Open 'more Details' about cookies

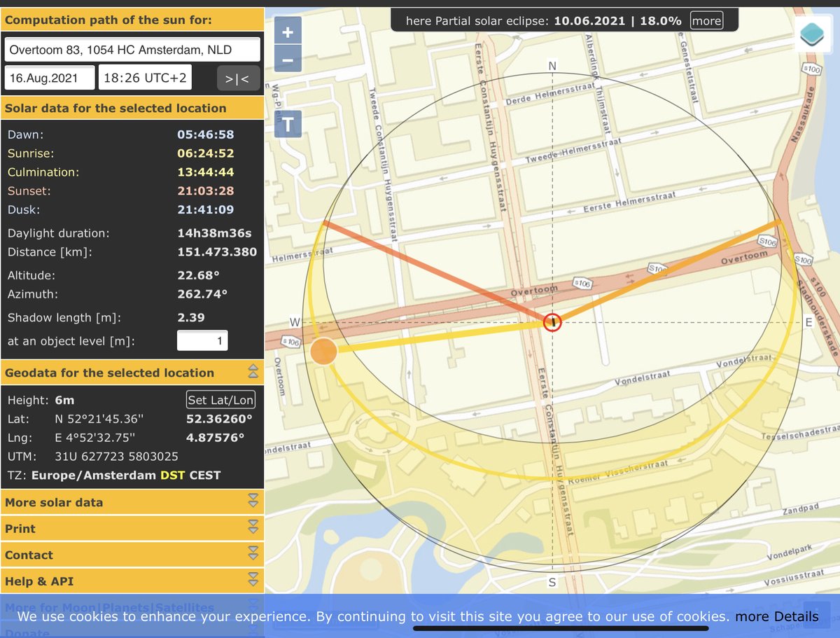pos(776,616)
